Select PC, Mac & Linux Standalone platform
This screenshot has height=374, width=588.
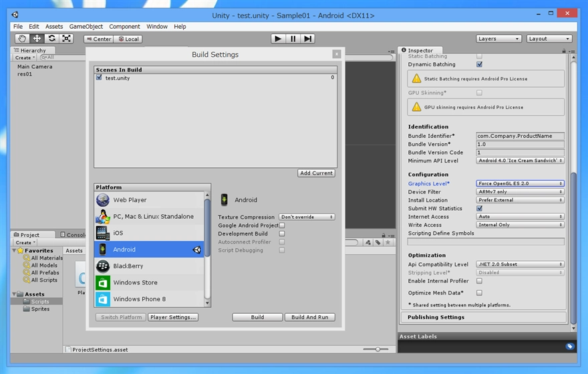[149, 216]
